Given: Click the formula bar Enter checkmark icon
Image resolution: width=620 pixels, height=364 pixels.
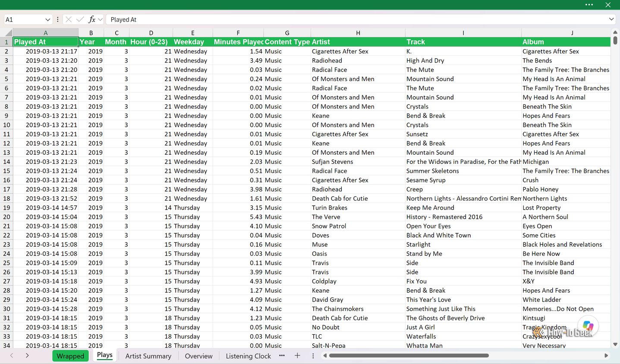Looking at the screenshot, I should pos(80,19).
